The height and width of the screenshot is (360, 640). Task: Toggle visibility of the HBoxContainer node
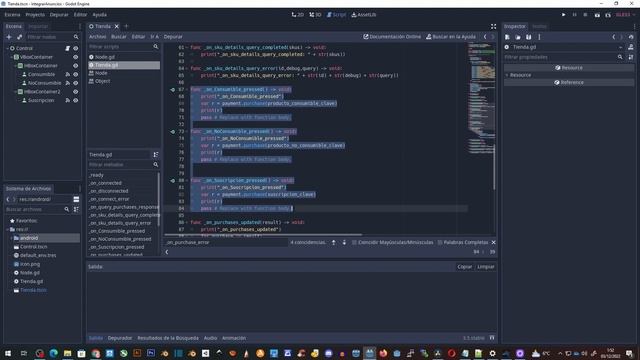pos(76,66)
